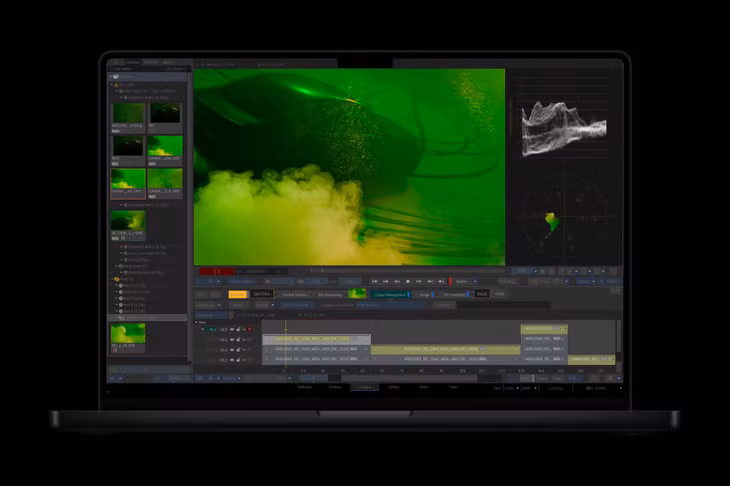Switch to the Effects tab

(394, 387)
